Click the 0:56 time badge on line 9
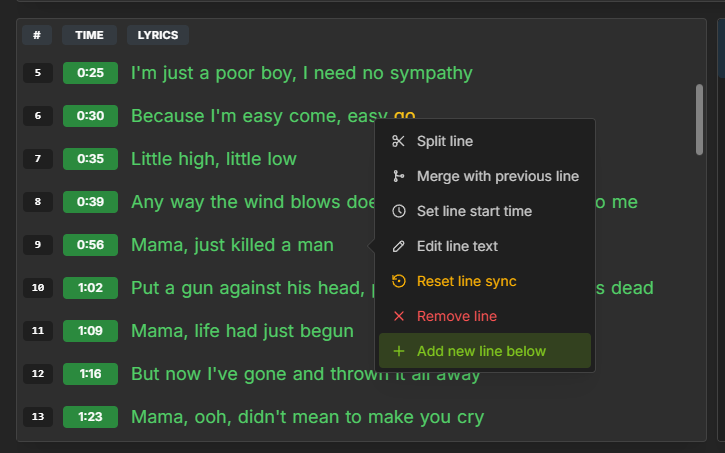The height and width of the screenshot is (453, 725). pyautogui.click(x=90, y=245)
